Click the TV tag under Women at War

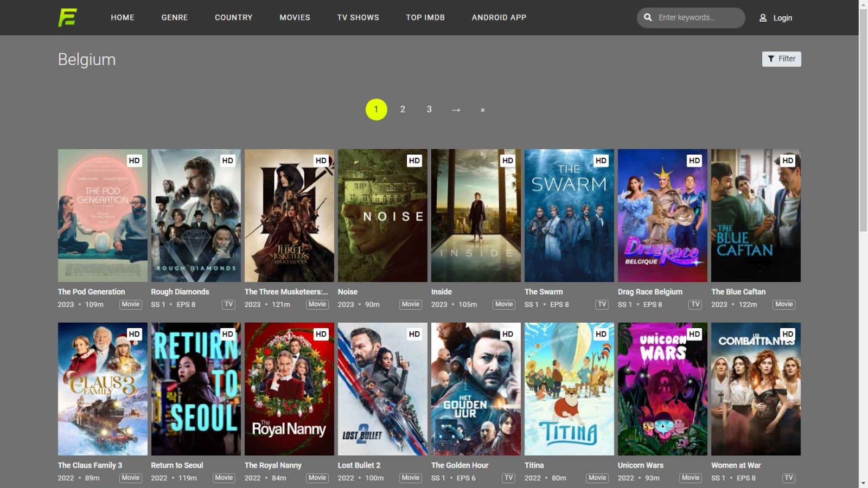(789, 478)
